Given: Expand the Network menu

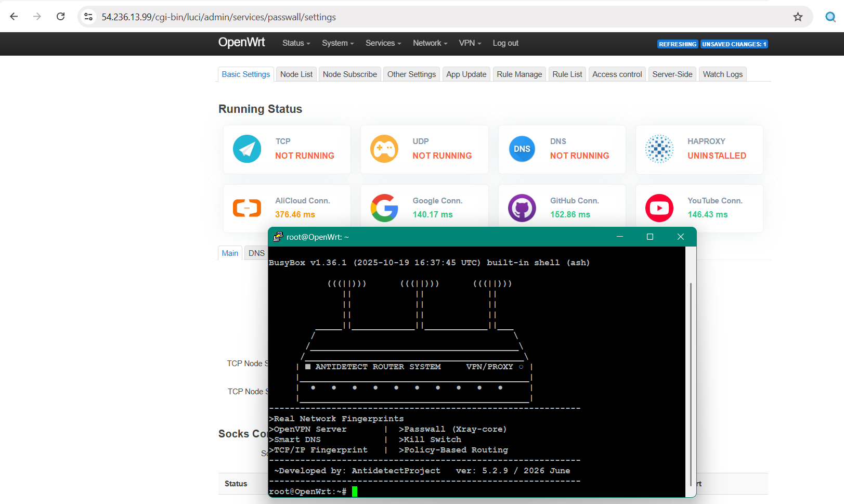Looking at the screenshot, I should click(x=430, y=43).
